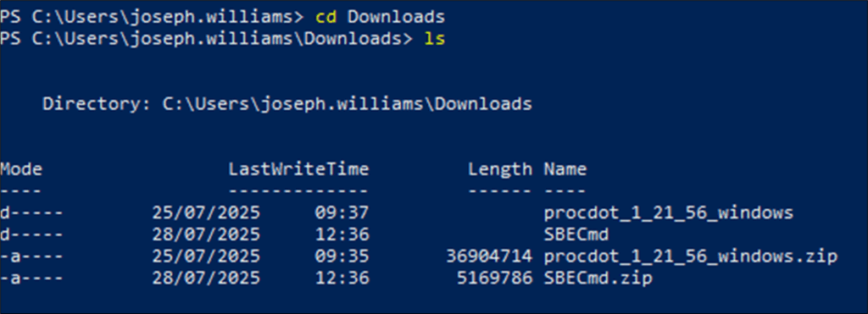The image size is (868, 314).
Task: Click the first prompt PS C:\Users\joseph.williams>
Action: pos(152,17)
